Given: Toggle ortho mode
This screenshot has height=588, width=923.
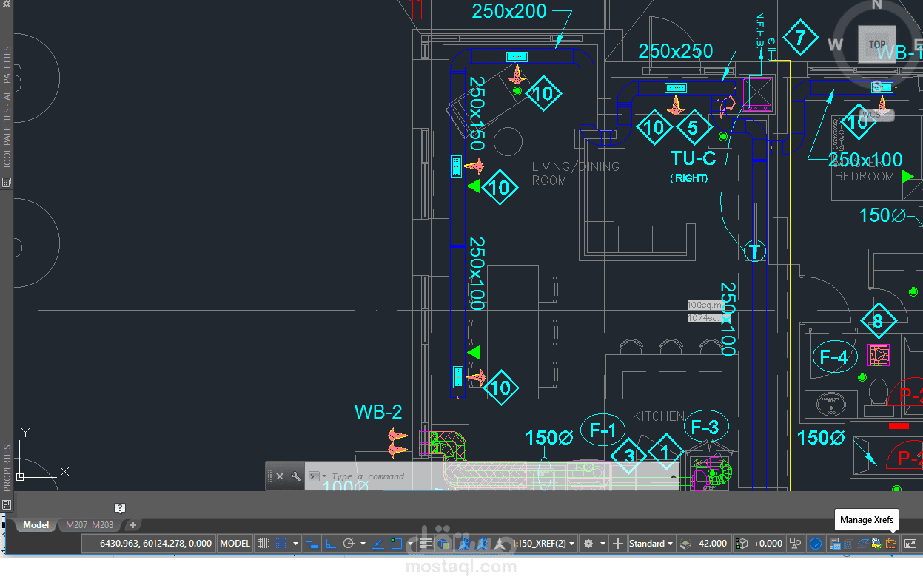Looking at the screenshot, I should [331, 544].
